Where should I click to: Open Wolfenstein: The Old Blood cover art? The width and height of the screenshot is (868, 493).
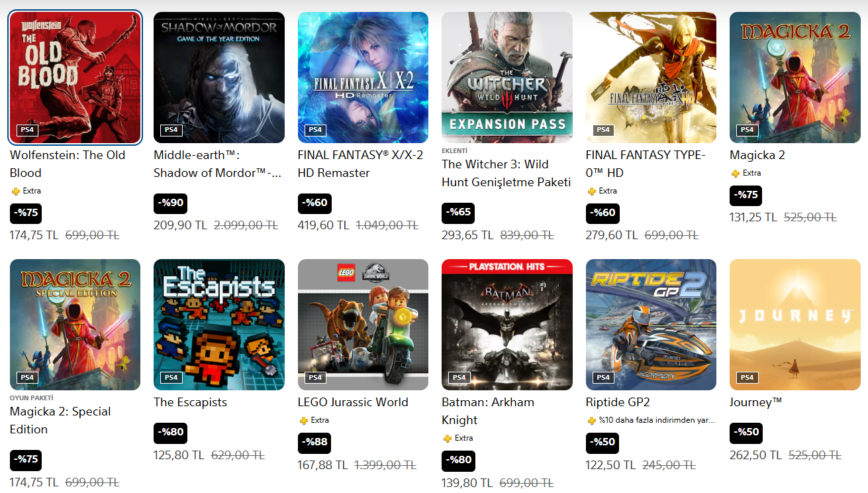pos(75,78)
